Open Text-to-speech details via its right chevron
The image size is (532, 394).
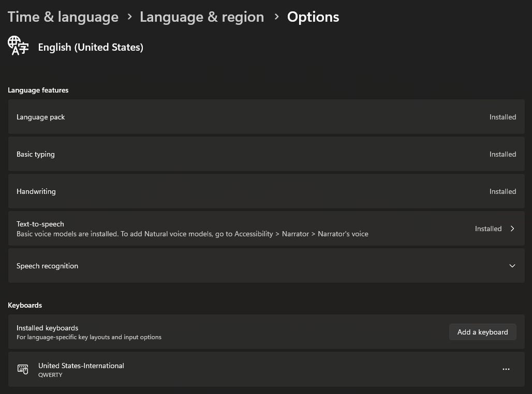512,229
